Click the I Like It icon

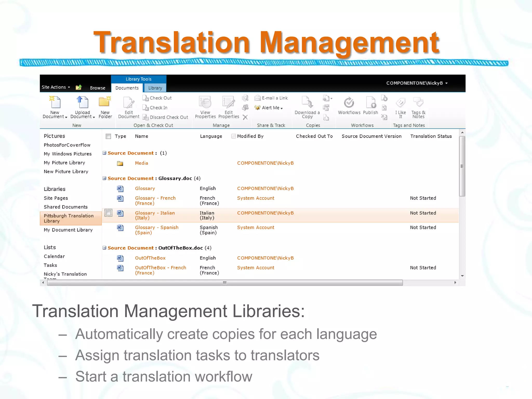pyautogui.click(x=401, y=102)
